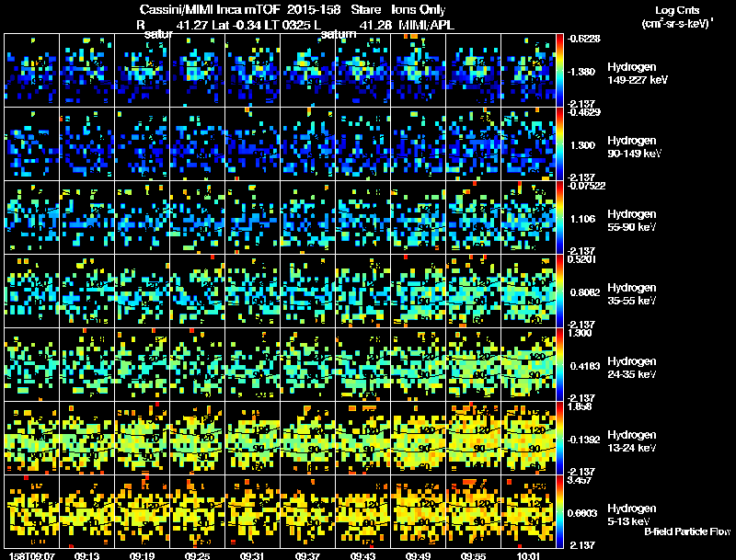This screenshot has width=736, height=560.
Task: Open the 5-13 keV panel at 09:07
Action: tap(32, 512)
